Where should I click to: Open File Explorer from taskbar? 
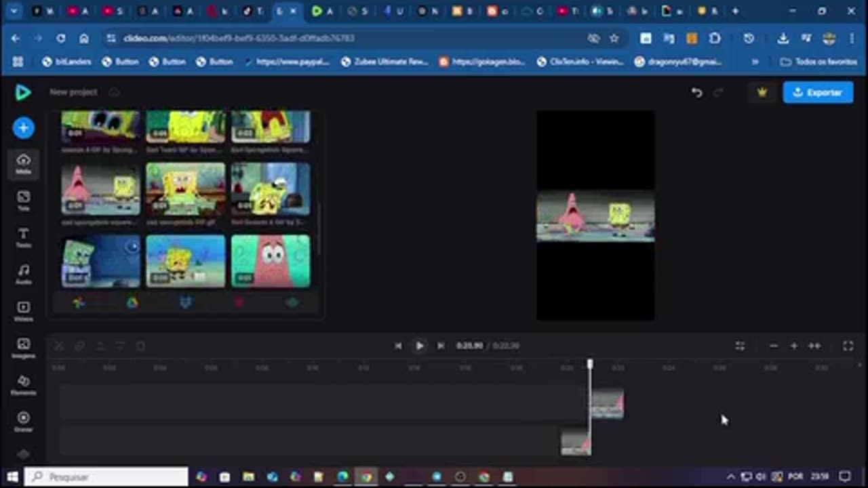pyautogui.click(x=248, y=476)
